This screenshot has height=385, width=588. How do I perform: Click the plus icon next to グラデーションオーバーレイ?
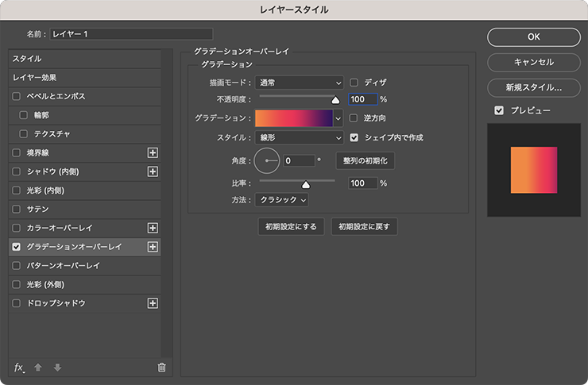153,247
